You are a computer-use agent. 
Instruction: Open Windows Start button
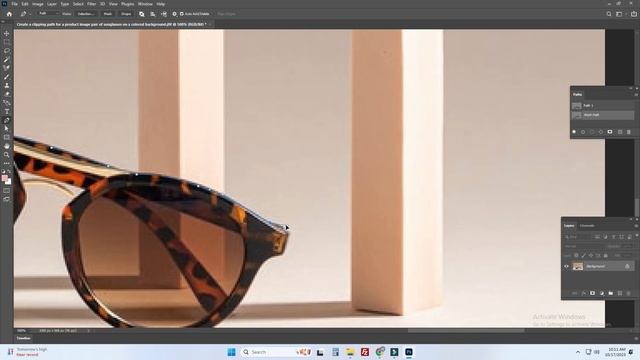(x=231, y=352)
